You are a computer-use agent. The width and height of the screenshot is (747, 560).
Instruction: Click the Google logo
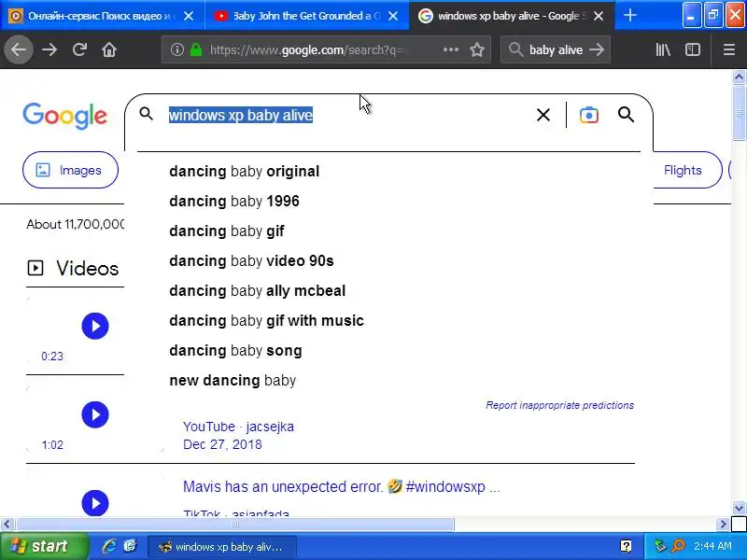click(x=64, y=115)
